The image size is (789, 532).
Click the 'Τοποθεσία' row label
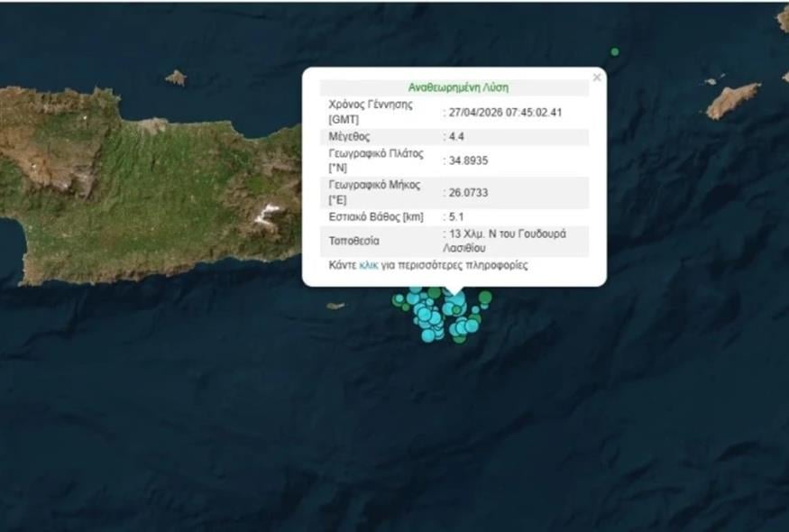pos(355,242)
